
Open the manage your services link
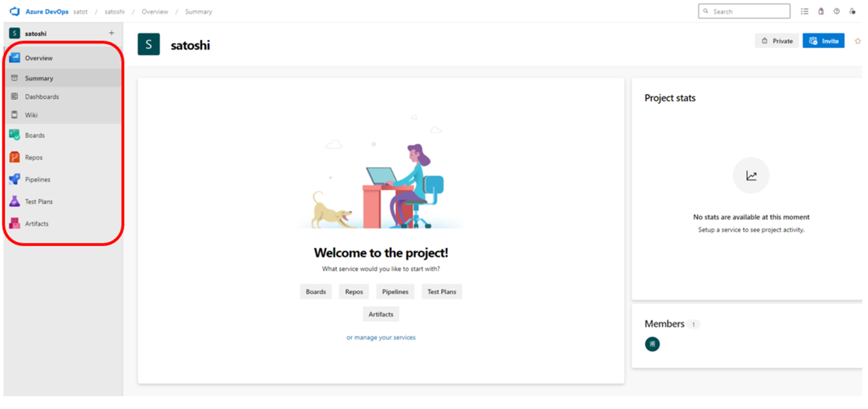[381, 337]
